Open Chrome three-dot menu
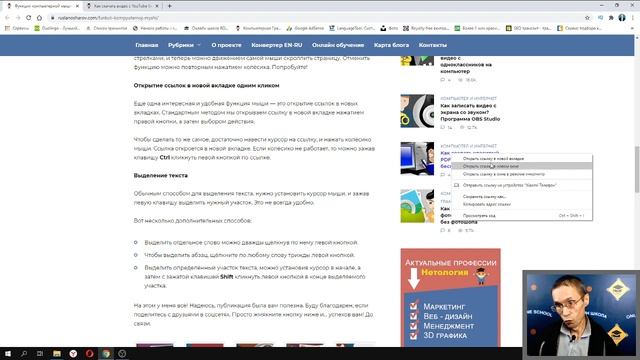This screenshot has height=360, width=640. pos(633,18)
